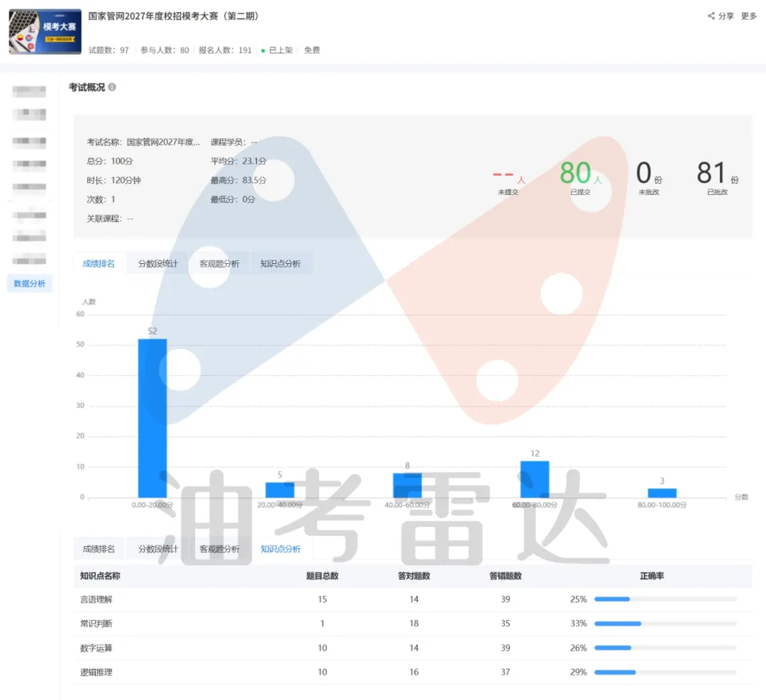Click the 言语理解 25% accuracy progress bar
The image size is (766, 700).
[x=665, y=599]
